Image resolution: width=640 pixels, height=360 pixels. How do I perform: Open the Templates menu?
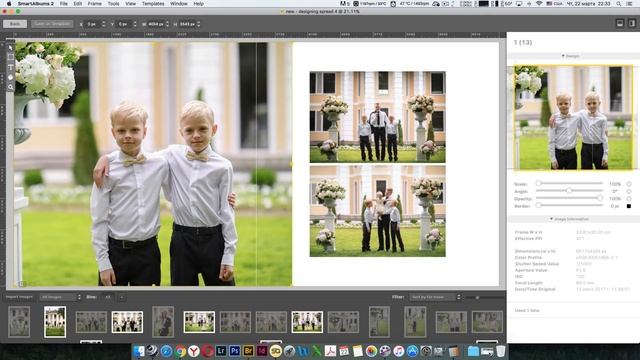click(153, 4)
